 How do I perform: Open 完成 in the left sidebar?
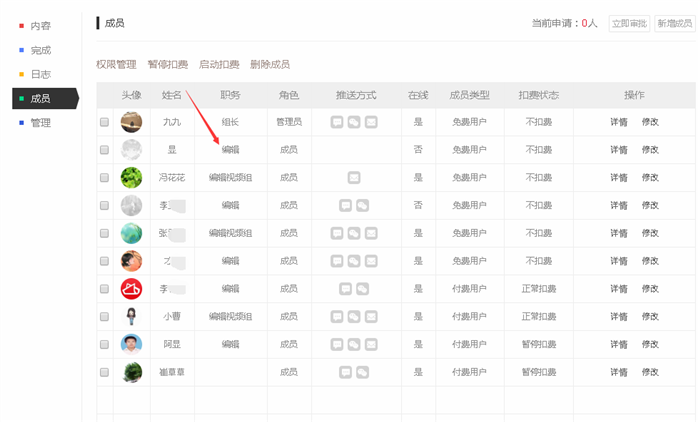40,50
